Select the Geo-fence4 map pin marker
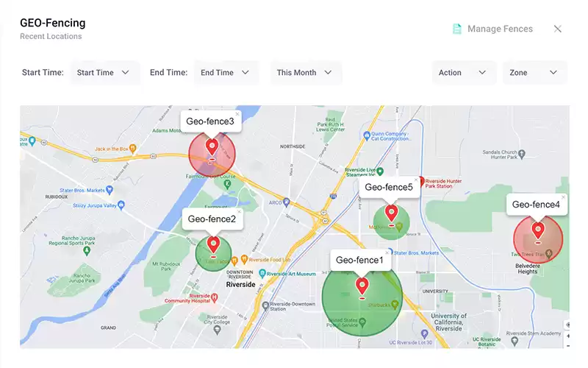The height and width of the screenshot is (368, 588). (x=538, y=230)
